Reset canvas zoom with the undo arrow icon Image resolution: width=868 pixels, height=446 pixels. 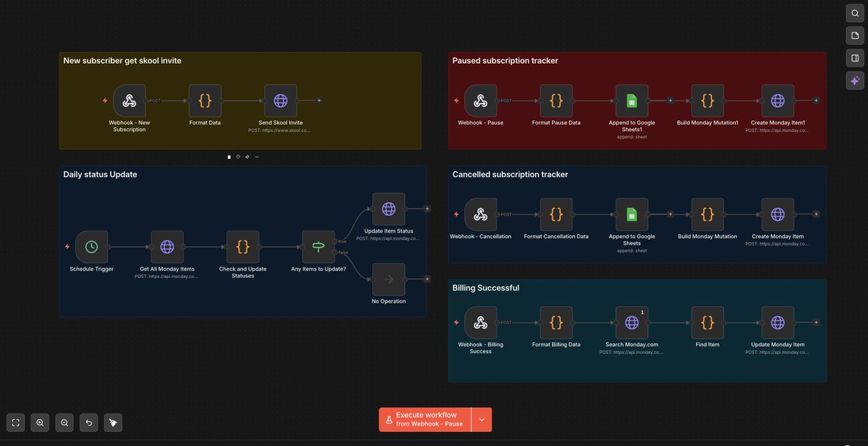[x=88, y=422]
